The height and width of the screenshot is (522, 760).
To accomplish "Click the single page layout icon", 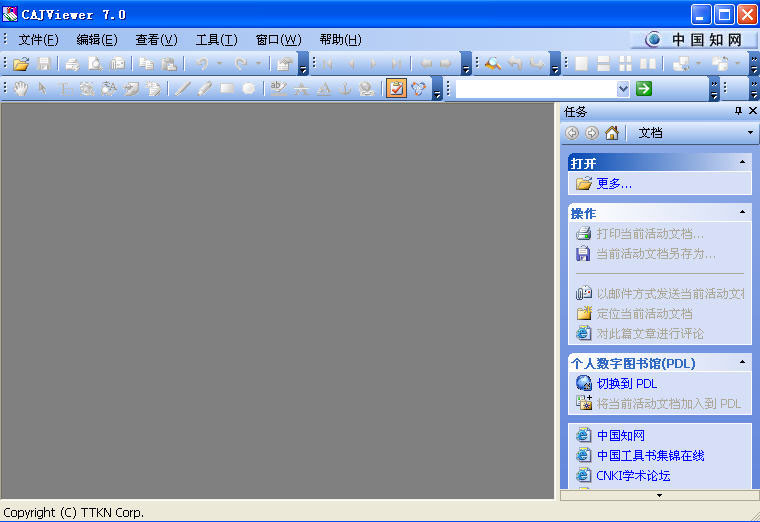I will pyautogui.click(x=581, y=63).
